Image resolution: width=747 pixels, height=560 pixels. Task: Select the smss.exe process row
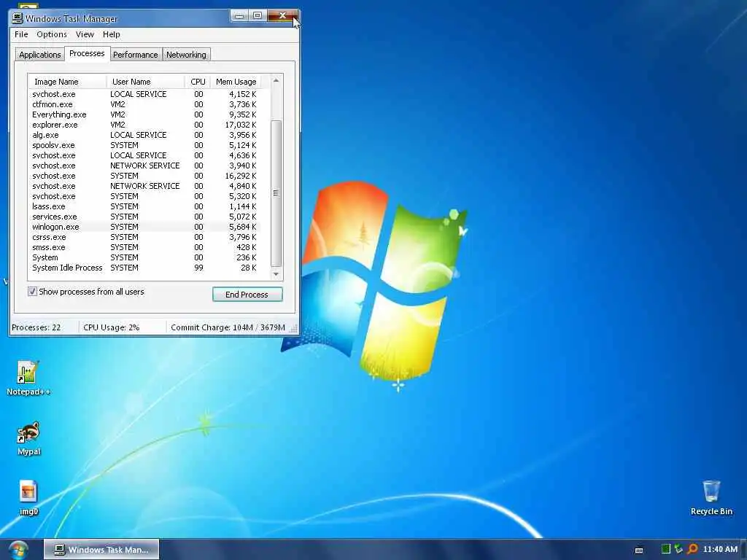(144, 248)
